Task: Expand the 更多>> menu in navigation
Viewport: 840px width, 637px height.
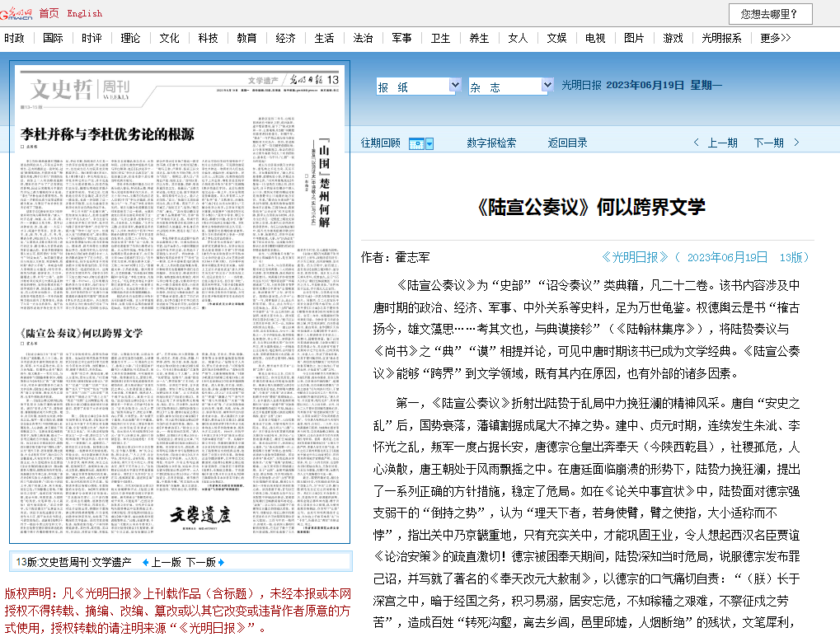Action: pyautogui.click(x=775, y=38)
